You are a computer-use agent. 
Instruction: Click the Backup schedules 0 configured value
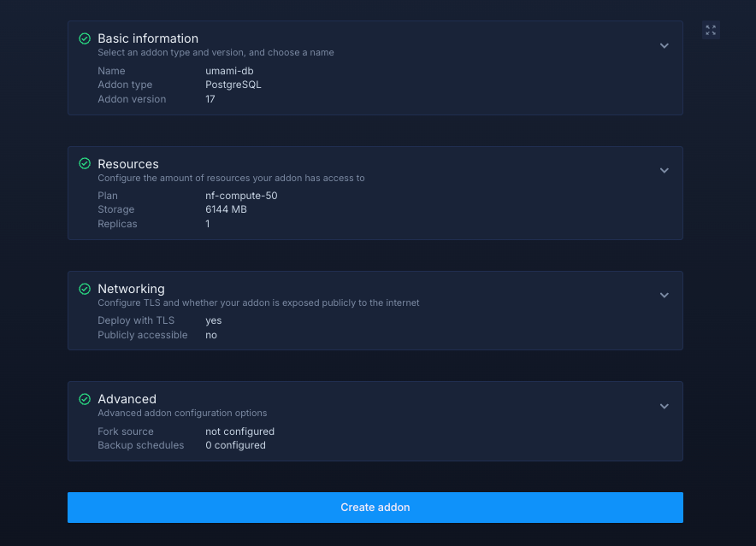click(235, 445)
